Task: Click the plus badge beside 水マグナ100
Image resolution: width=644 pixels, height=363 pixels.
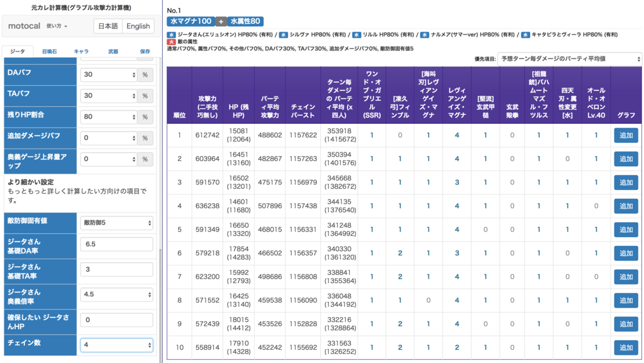Action: tap(221, 21)
